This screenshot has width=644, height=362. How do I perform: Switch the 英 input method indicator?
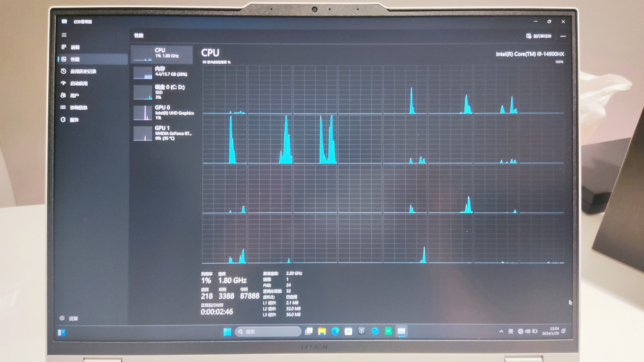point(511,331)
